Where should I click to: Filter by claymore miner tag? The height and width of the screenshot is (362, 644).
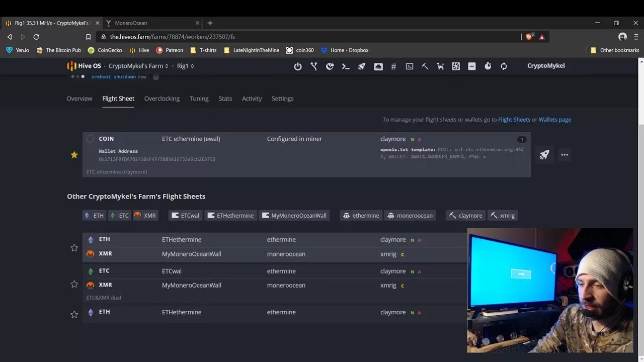(x=466, y=215)
